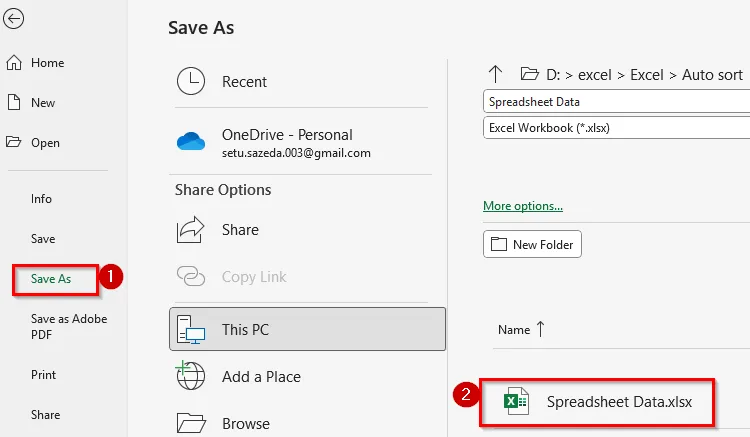Click the folder icon beside the D: path
The width and height of the screenshot is (750, 437).
coord(529,74)
